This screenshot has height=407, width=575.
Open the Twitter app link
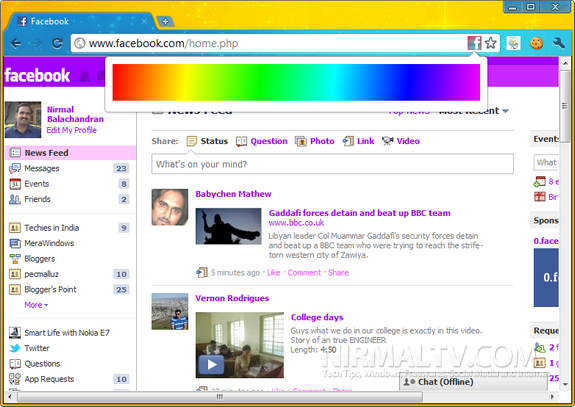[37, 348]
